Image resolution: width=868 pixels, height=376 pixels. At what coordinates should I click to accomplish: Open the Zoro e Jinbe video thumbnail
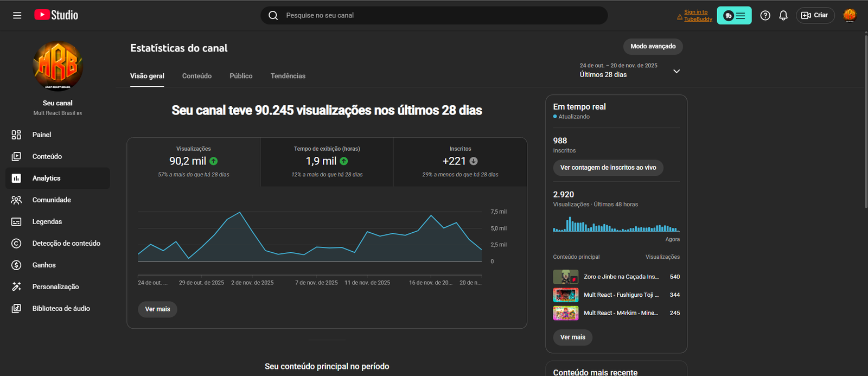pos(565,277)
